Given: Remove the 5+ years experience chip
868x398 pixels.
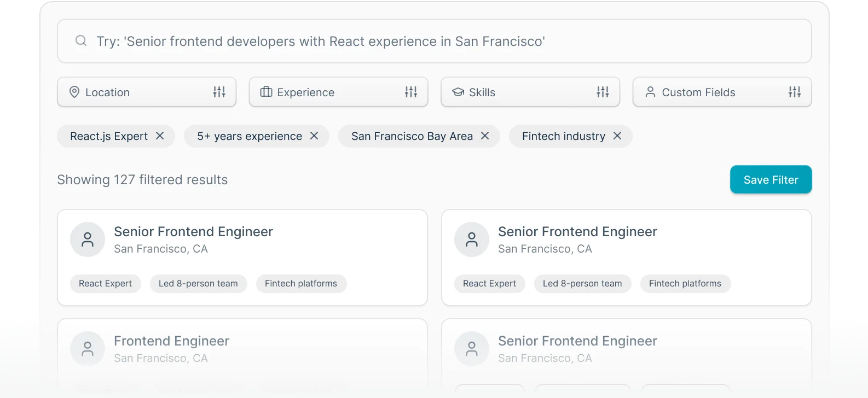Looking at the screenshot, I should 314,136.
